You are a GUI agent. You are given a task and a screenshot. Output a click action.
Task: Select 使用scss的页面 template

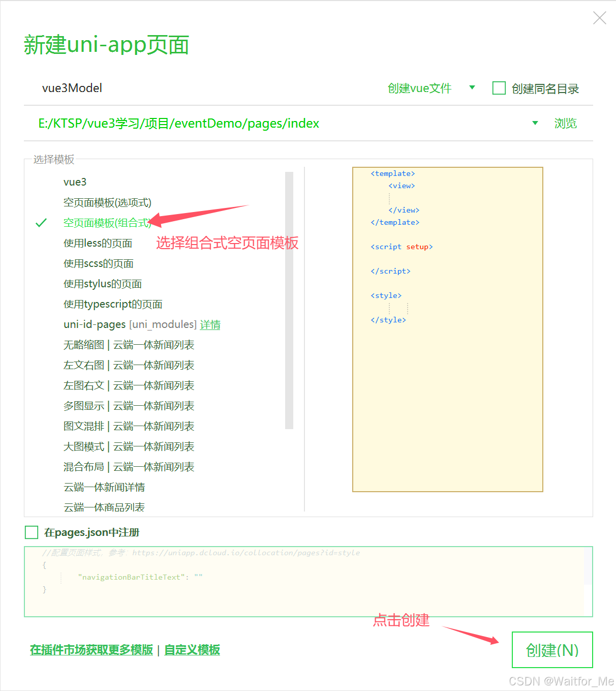(x=98, y=263)
